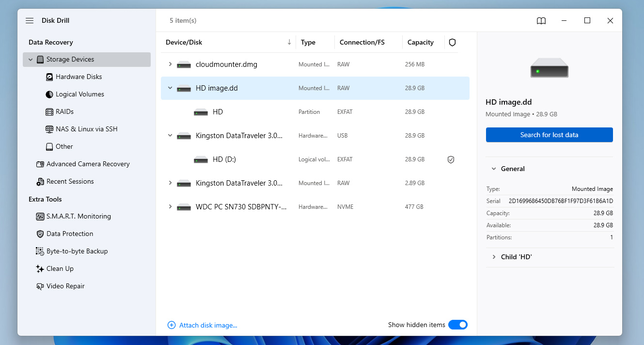
Task: Click the large drive image in details panel
Action: click(550, 68)
